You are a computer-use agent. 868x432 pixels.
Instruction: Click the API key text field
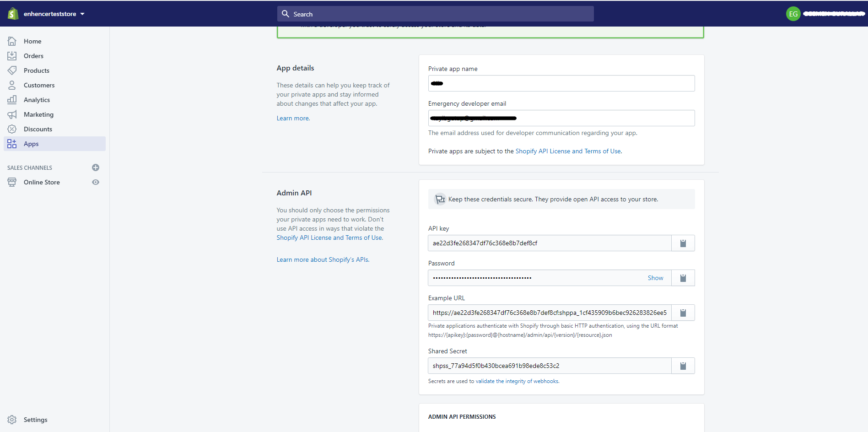click(x=550, y=243)
